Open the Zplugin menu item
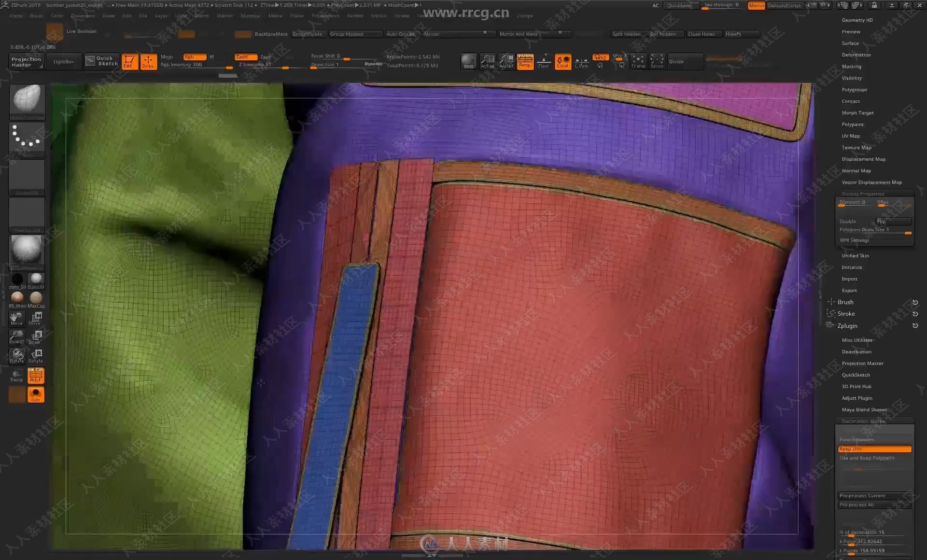 pos(847,325)
